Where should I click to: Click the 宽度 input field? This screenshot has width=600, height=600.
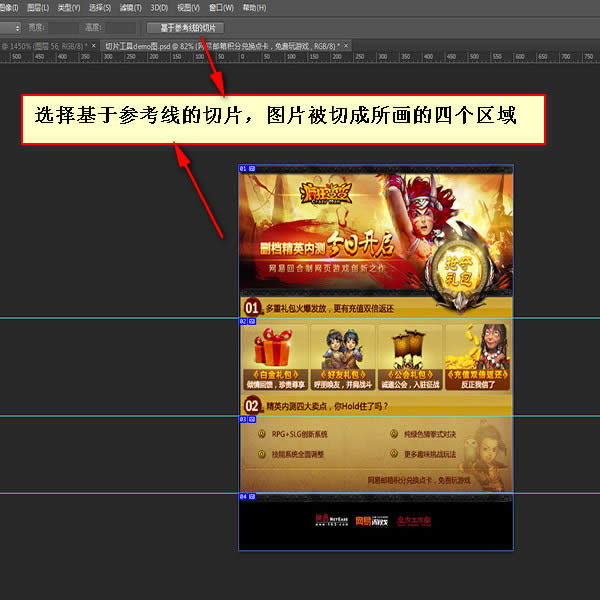[x=62, y=27]
